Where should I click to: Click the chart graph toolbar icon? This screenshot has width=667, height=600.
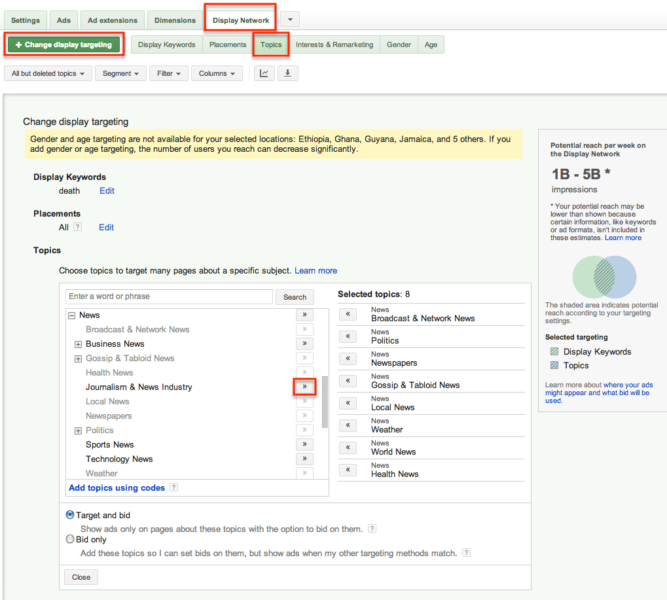264,73
